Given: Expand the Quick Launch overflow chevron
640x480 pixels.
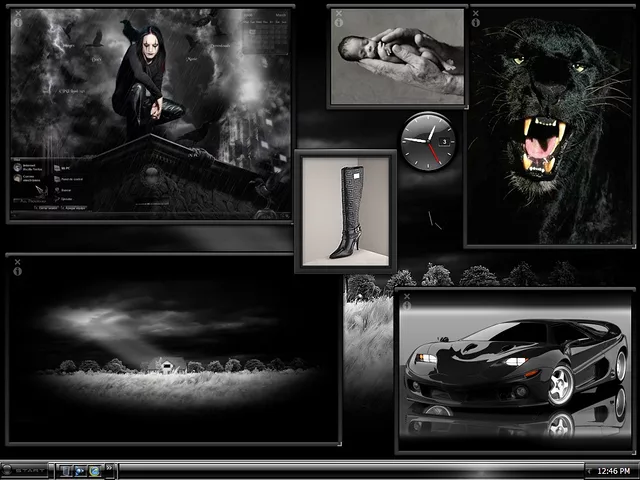Looking at the screenshot, I should click(108, 470).
